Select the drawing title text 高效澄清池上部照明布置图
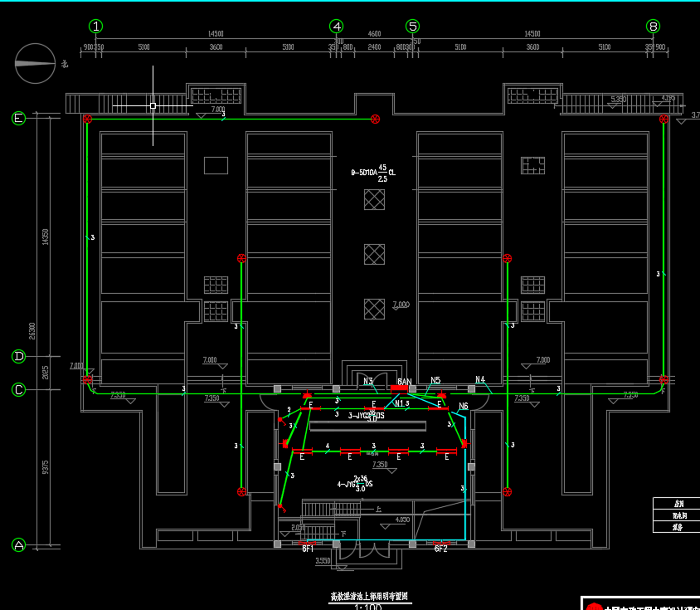This screenshot has width=700, height=610. coord(369,597)
